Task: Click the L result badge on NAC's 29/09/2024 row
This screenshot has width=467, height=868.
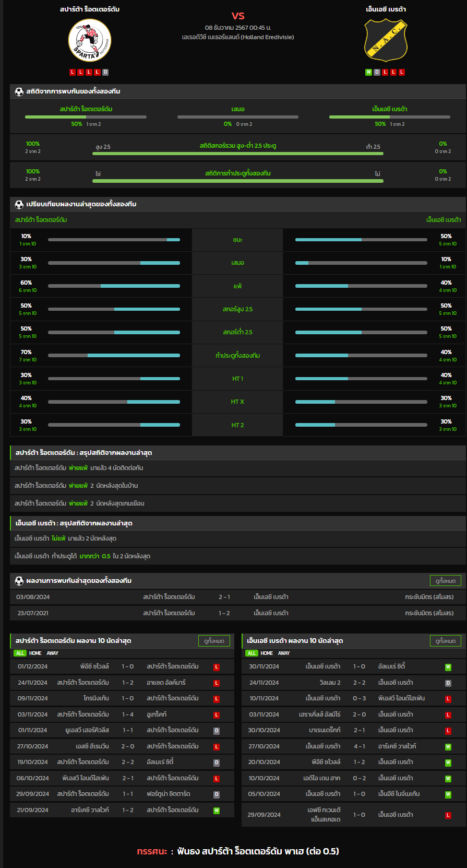Action: click(x=448, y=815)
